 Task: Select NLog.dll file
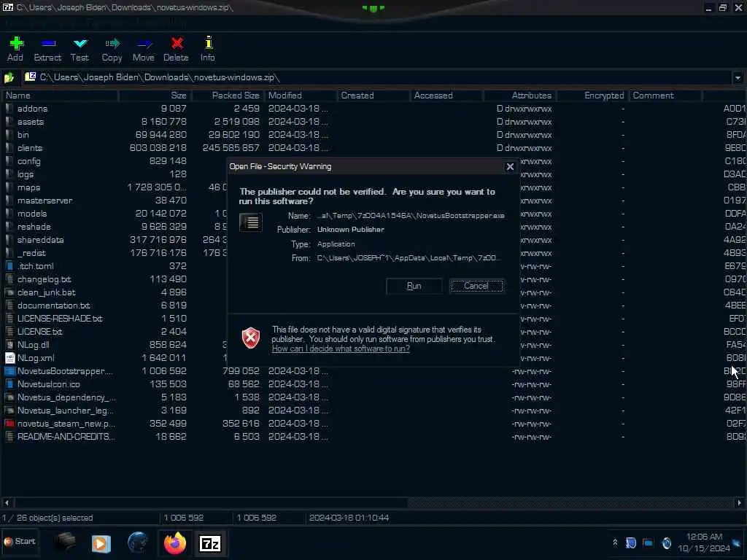tap(33, 345)
